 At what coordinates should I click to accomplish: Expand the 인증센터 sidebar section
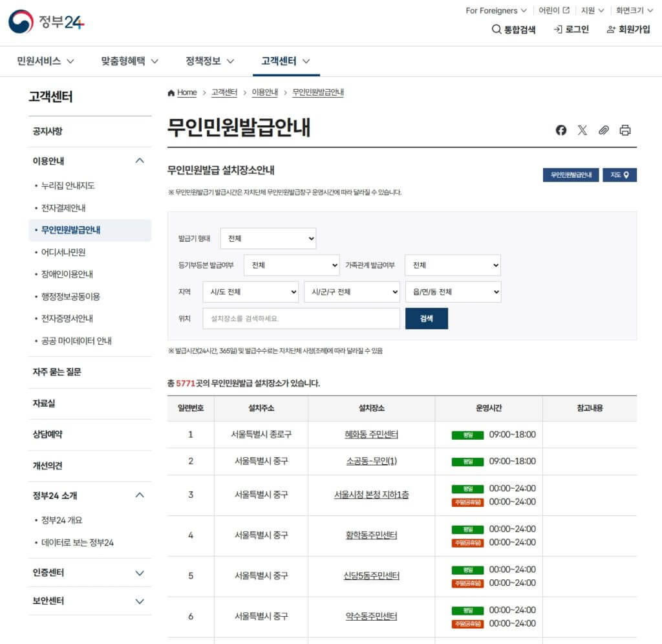click(x=139, y=573)
